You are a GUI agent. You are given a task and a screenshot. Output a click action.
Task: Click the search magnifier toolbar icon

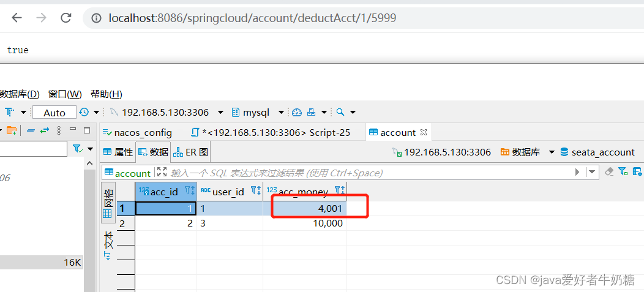pos(340,112)
